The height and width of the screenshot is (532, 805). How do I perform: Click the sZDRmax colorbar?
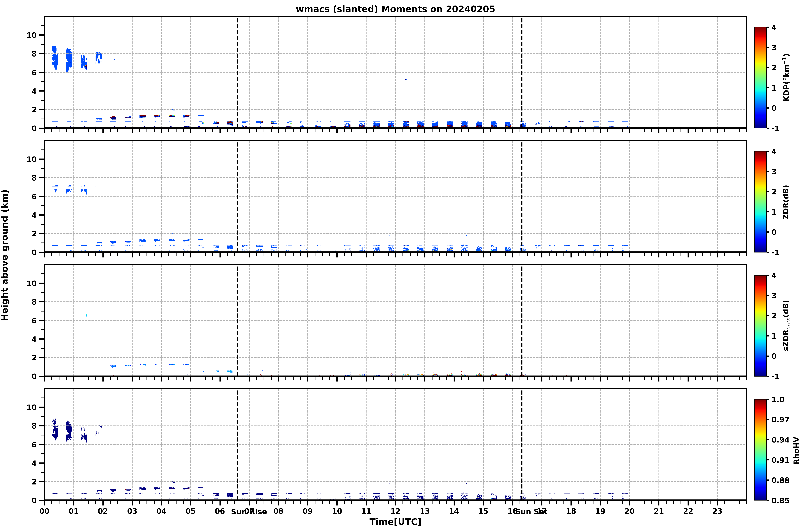pyautogui.click(x=761, y=326)
